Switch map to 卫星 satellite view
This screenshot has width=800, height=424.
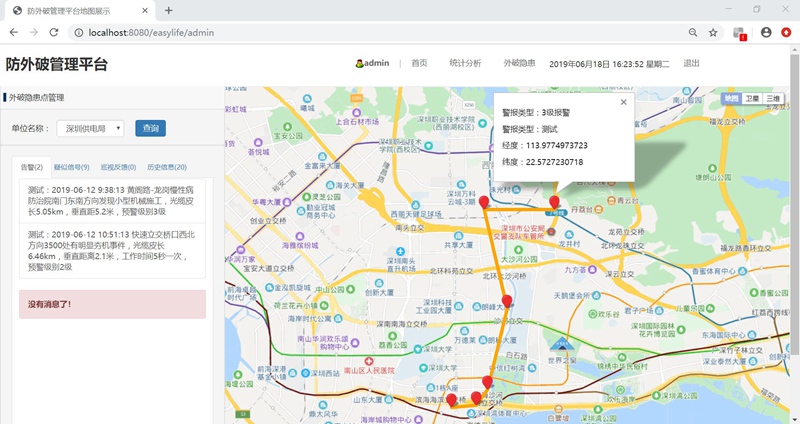click(752, 98)
